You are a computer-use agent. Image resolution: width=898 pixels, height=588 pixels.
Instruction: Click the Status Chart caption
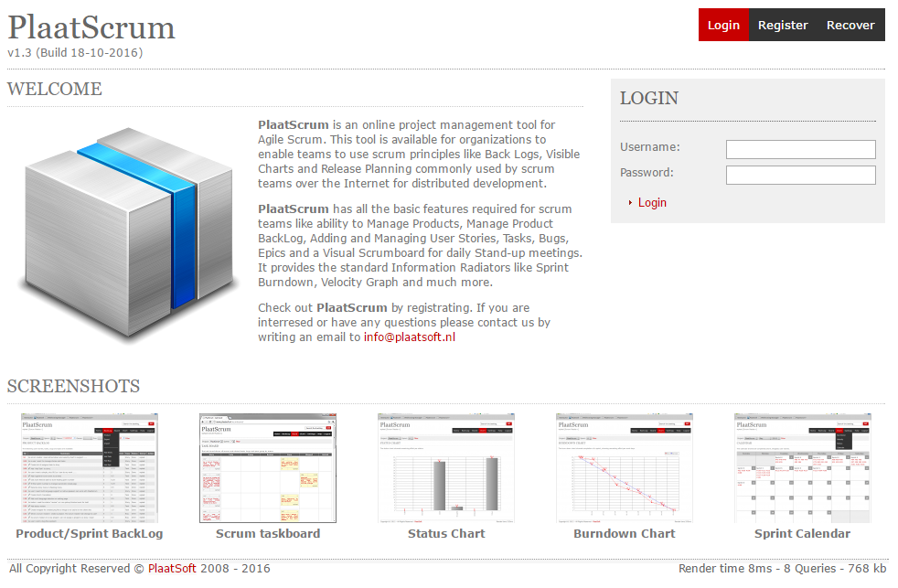[446, 534]
